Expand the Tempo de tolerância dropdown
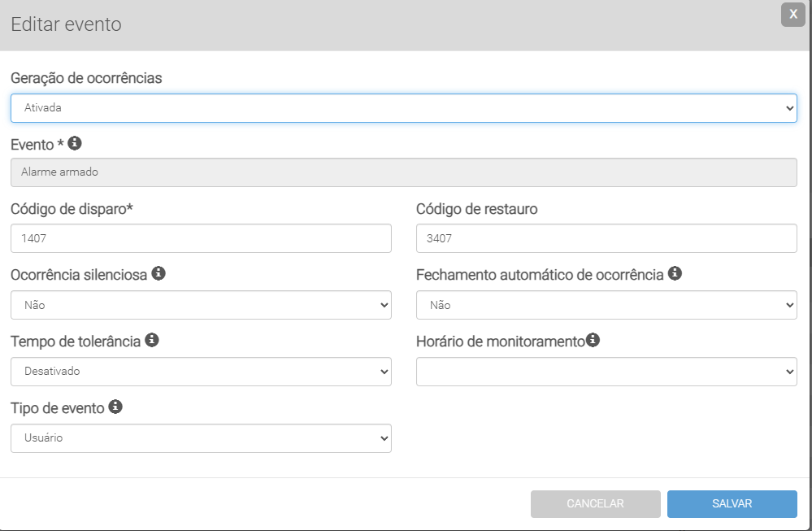The width and height of the screenshot is (812, 531). point(201,372)
